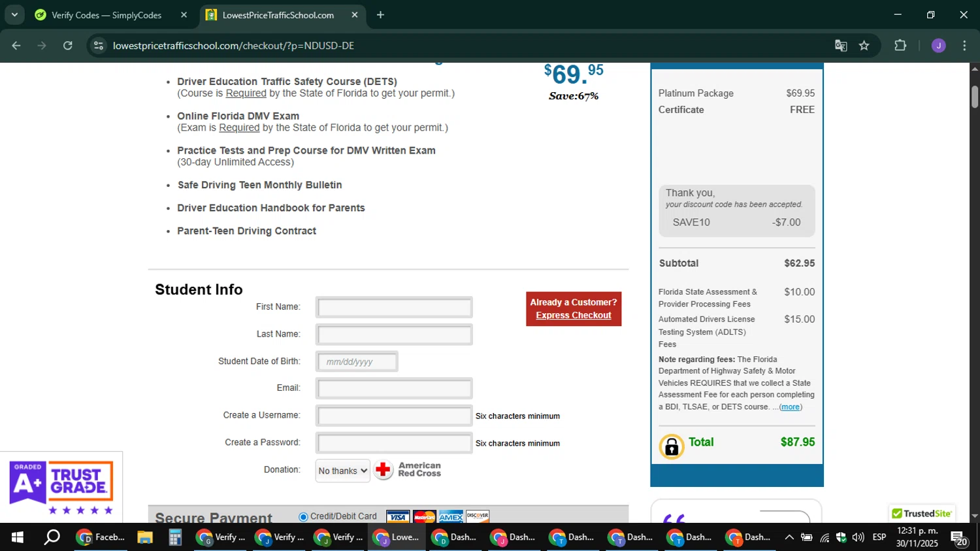Viewport: 980px width, 551px height.
Task: Click the SAVE10 discount code text
Action: tap(691, 222)
